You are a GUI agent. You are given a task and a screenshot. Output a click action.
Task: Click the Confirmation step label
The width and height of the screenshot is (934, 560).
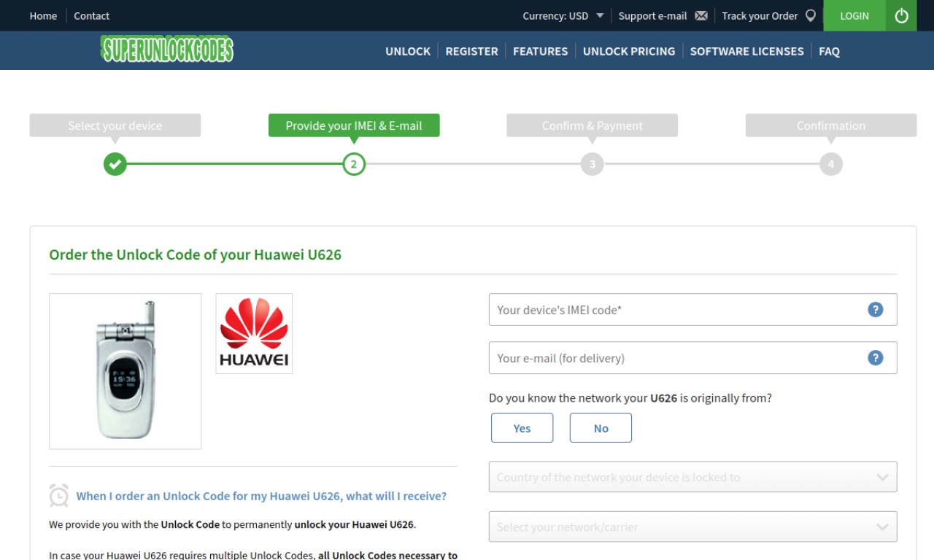click(x=831, y=125)
